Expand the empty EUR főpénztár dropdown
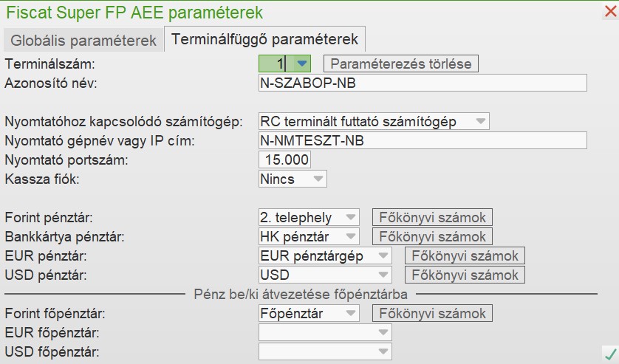The height and width of the screenshot is (364, 619). [x=383, y=333]
